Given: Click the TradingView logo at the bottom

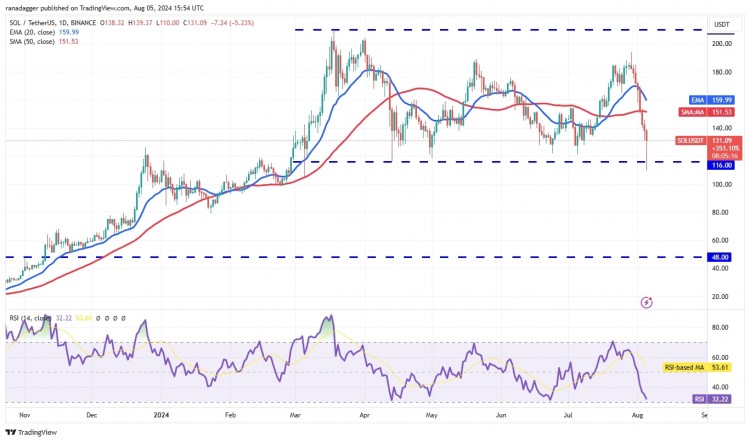Looking at the screenshot, I should [32, 432].
